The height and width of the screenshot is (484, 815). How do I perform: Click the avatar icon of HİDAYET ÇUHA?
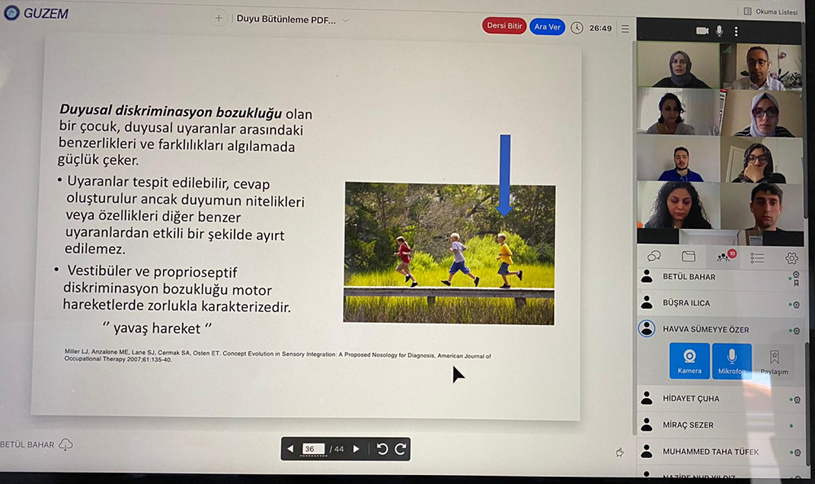[x=647, y=398]
